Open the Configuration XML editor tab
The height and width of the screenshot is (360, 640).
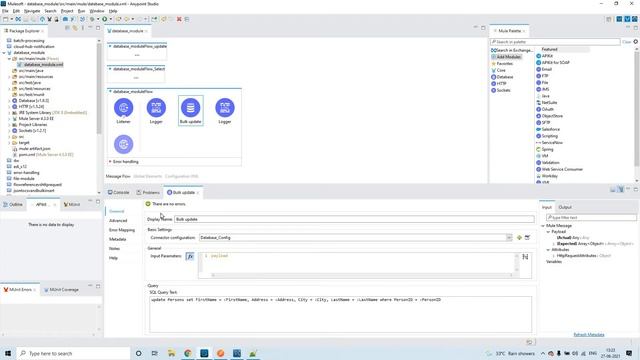[182, 176]
